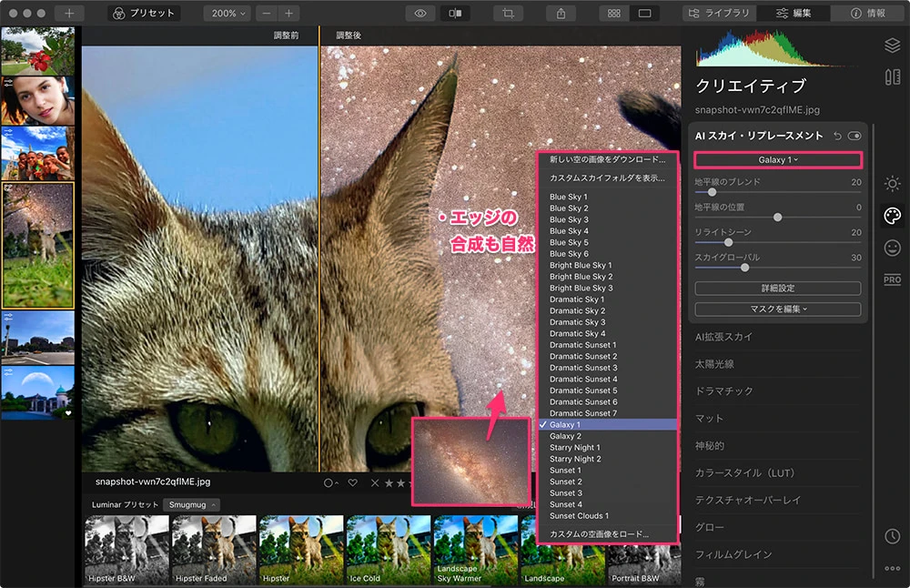Expand the グロー tool
Screen dimensions: 910x588
pos(709,527)
